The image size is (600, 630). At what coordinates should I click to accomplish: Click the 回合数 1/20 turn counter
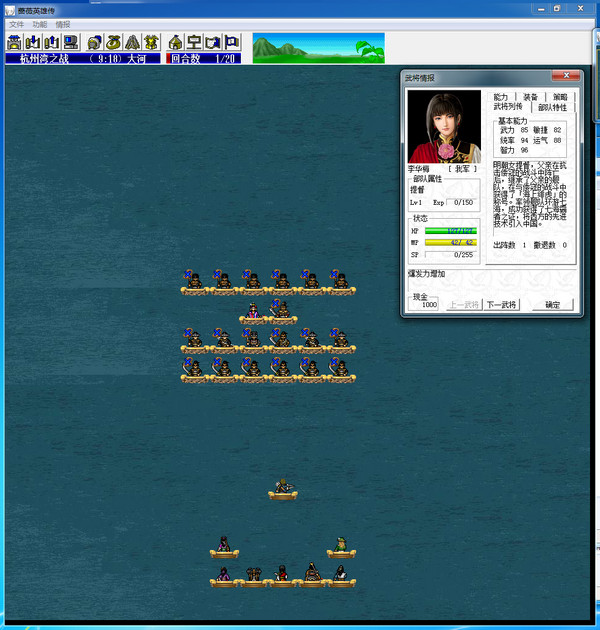pyautogui.click(x=203, y=59)
